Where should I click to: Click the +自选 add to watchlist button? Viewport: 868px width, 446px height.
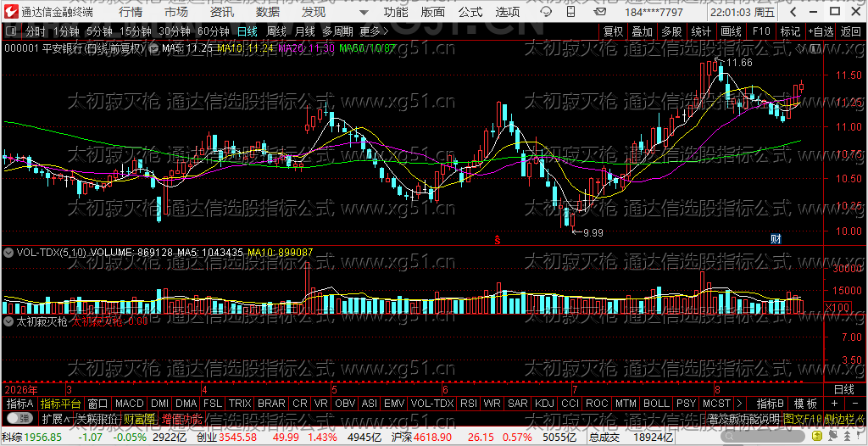point(821,31)
